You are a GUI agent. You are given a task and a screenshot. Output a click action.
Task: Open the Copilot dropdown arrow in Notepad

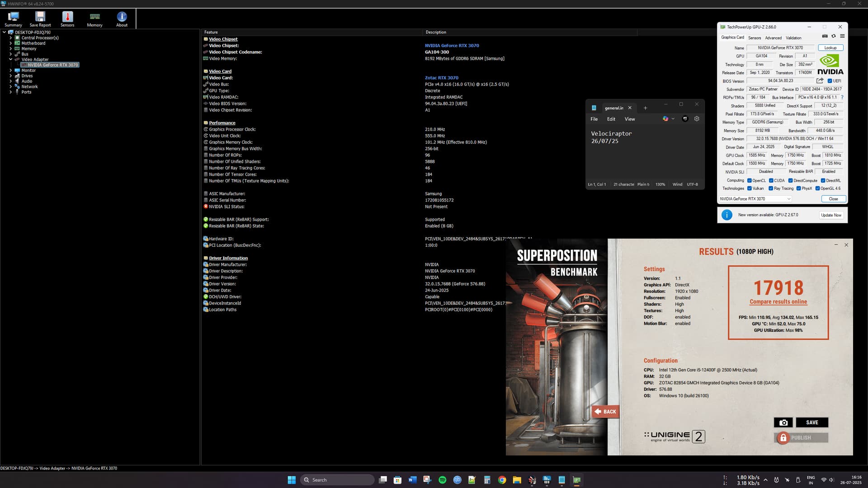[673, 119]
